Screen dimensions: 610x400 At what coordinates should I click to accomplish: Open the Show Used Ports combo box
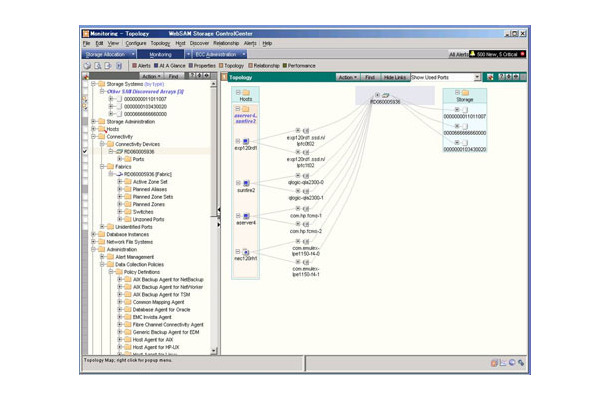(x=445, y=77)
